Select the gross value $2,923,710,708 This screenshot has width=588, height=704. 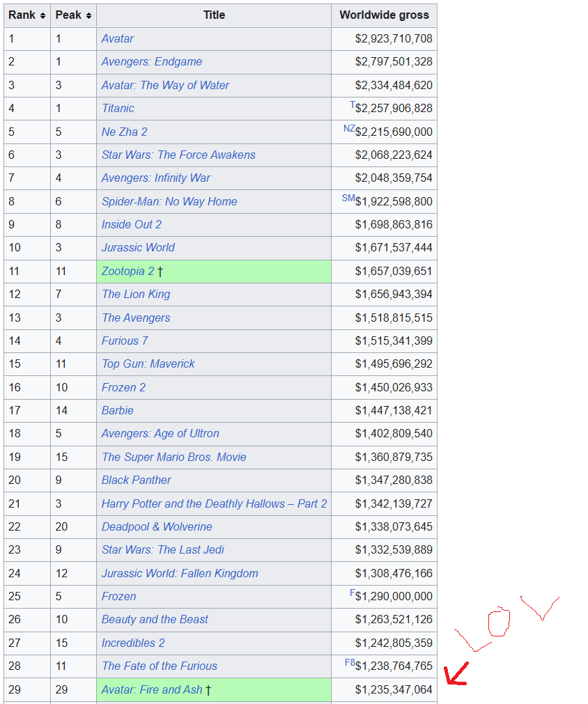(394, 38)
